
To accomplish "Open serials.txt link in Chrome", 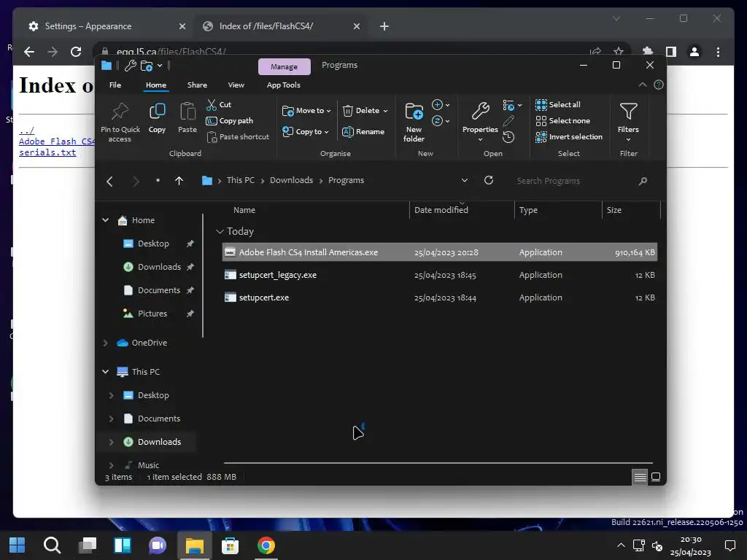I will point(47,152).
